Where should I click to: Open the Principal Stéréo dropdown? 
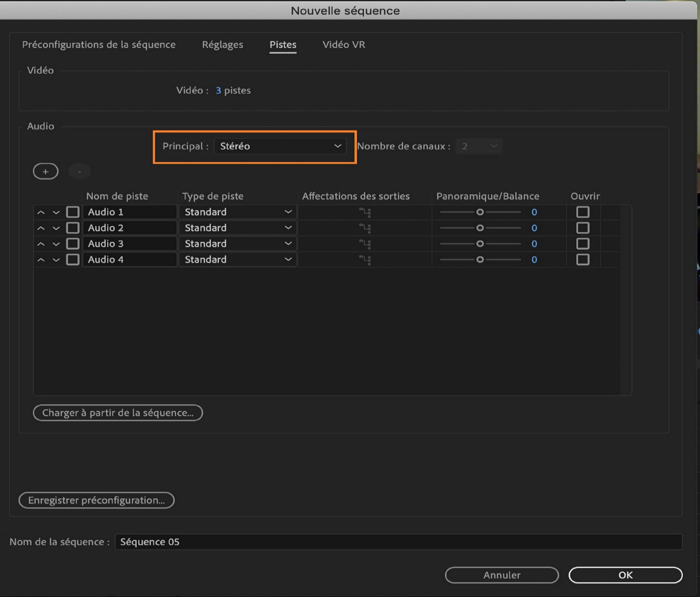tap(280, 146)
